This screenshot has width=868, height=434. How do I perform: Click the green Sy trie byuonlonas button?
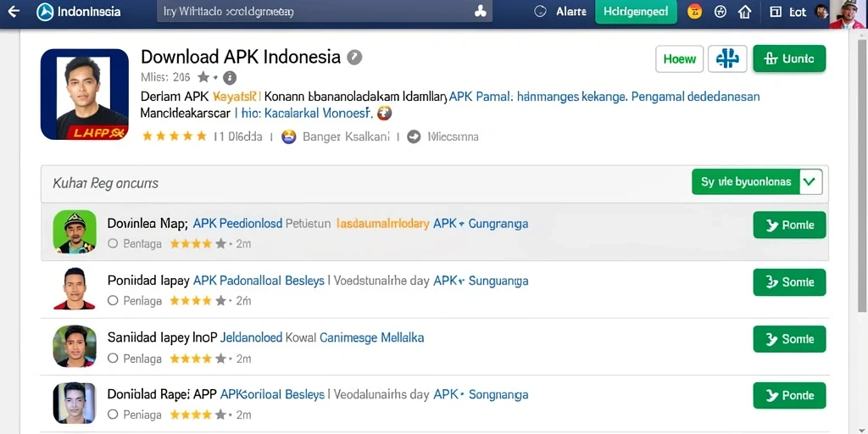746,182
